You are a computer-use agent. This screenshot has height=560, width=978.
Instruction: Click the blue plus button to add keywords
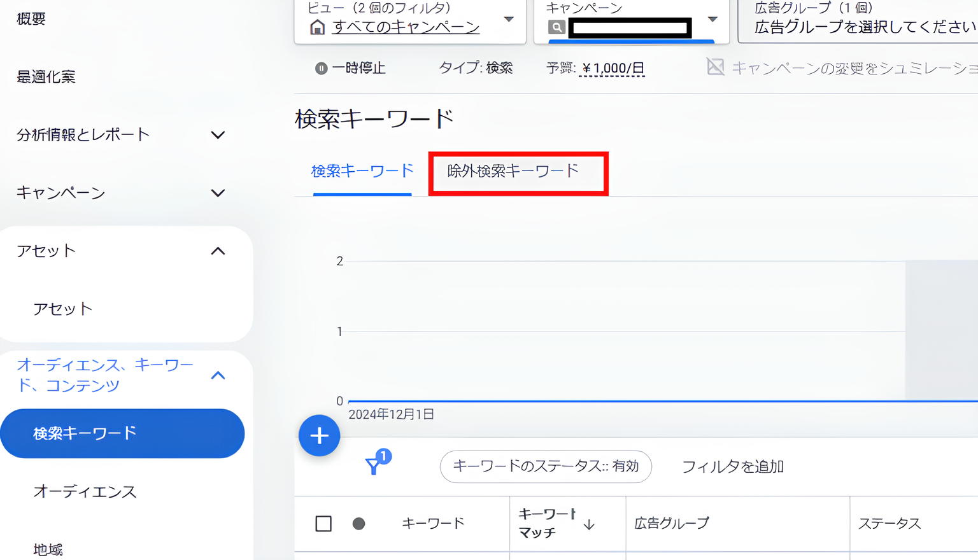[319, 435]
